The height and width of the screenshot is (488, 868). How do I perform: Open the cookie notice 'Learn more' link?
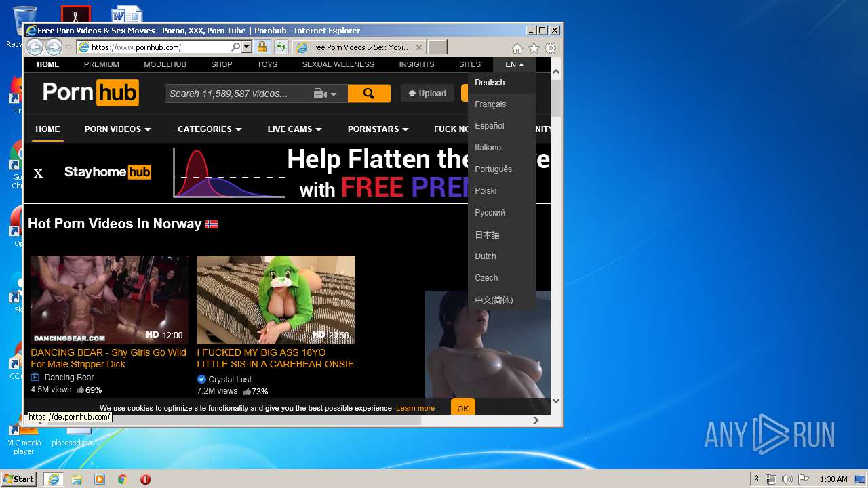coord(415,408)
